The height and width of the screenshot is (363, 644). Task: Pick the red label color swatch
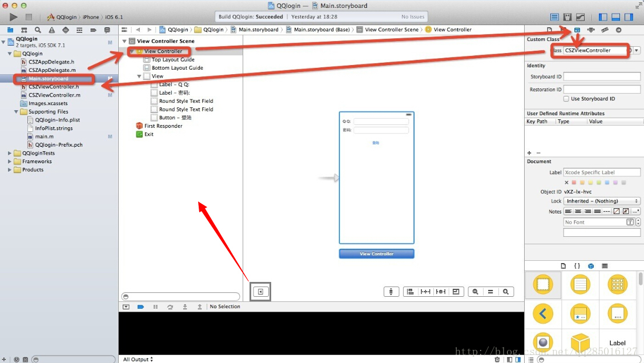574,182
